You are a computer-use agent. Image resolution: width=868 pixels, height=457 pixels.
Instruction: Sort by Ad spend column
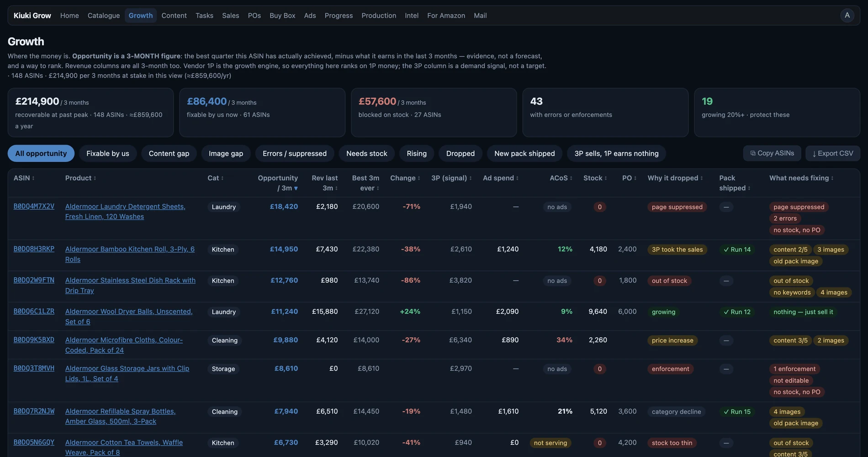coord(501,178)
